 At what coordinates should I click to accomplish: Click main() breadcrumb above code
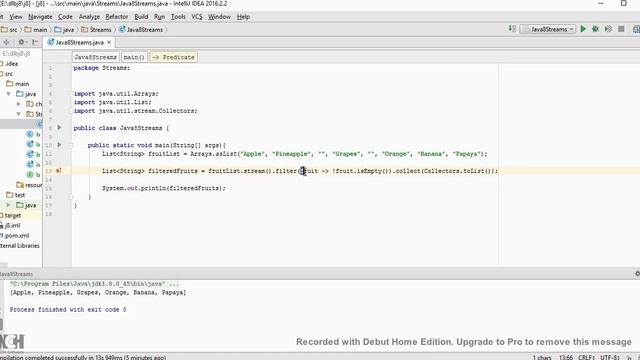click(134, 57)
